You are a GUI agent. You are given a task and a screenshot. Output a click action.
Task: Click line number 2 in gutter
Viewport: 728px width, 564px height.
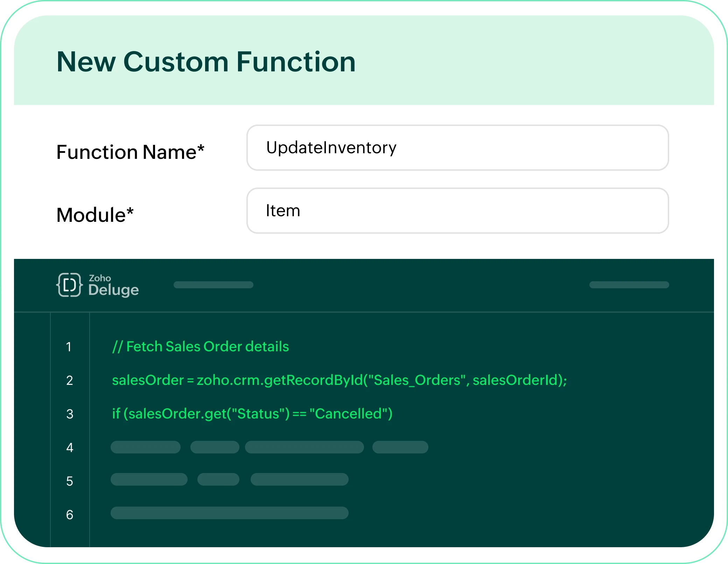[70, 380]
